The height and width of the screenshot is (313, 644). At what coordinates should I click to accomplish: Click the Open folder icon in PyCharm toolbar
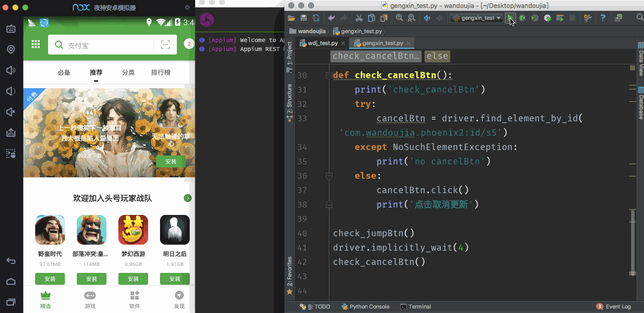point(291,18)
